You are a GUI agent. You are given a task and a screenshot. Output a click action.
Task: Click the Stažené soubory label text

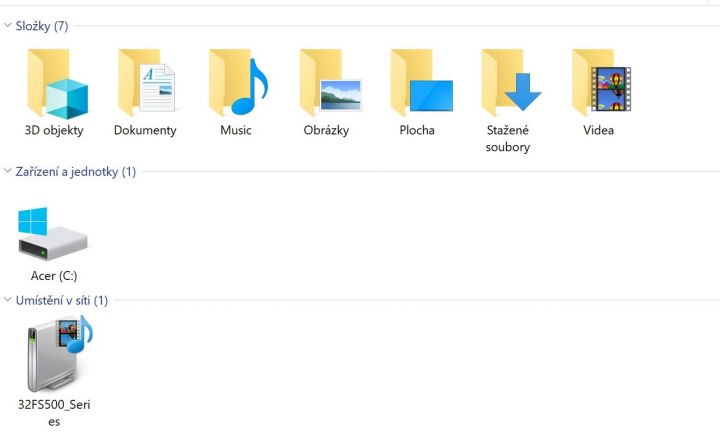click(508, 139)
